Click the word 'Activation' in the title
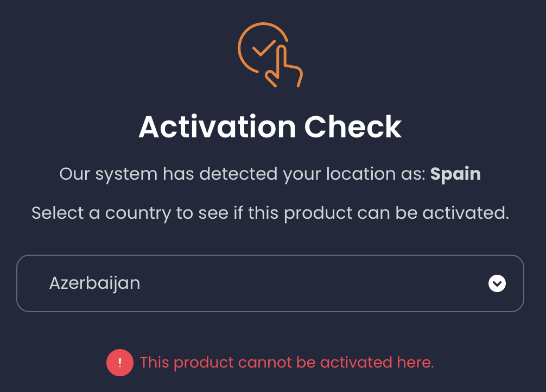546x392 pixels. pos(217,127)
